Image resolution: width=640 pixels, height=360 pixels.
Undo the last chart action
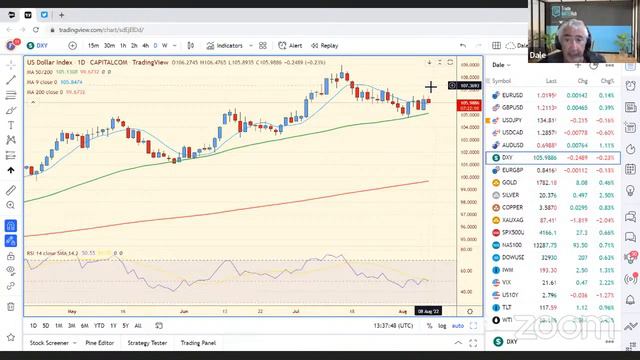(462, 46)
